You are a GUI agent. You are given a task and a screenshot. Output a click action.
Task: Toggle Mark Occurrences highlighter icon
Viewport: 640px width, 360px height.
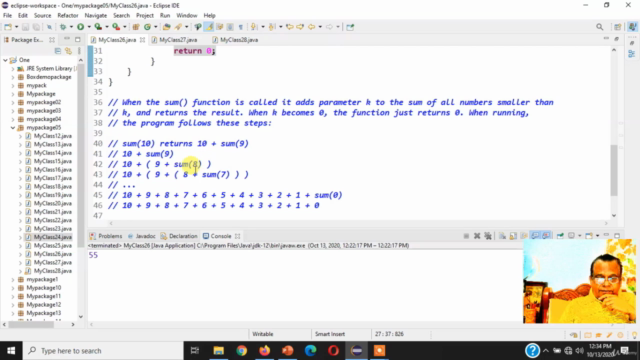(x=209, y=27)
